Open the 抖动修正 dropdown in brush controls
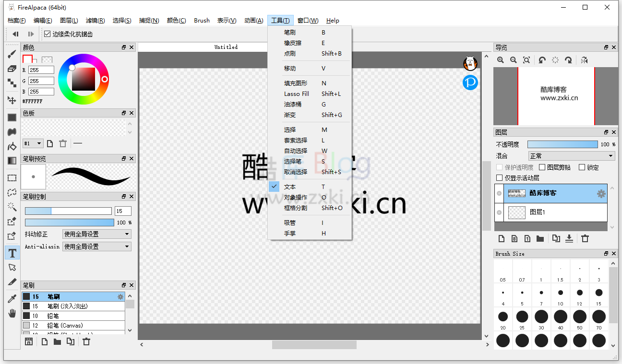The image size is (622, 364). [96, 234]
